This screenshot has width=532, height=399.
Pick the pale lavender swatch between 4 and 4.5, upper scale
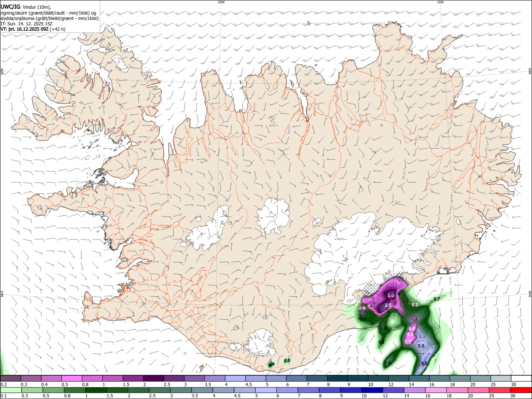point(234,379)
